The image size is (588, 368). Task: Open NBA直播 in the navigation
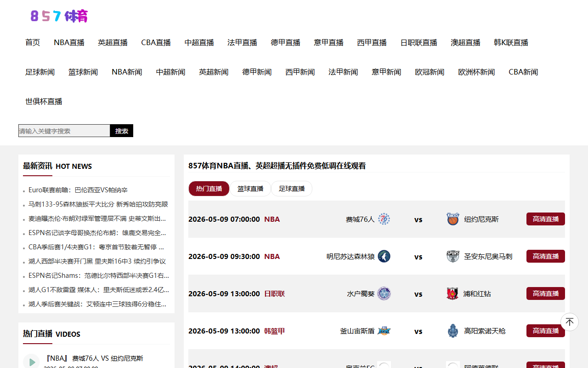tap(69, 42)
